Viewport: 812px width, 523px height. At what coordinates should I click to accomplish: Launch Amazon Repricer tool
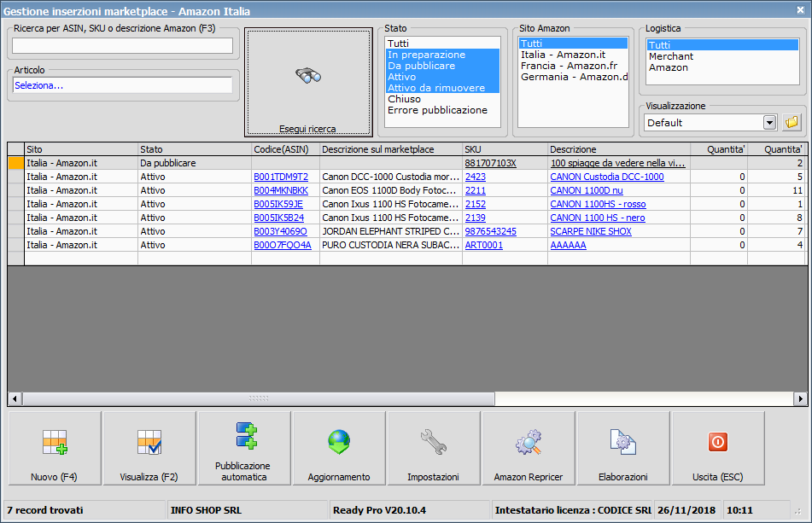(529, 448)
